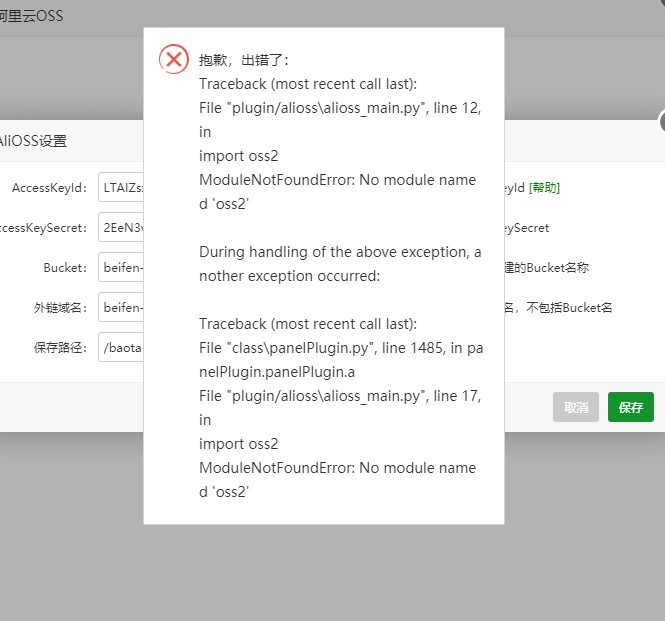Image resolution: width=665 pixels, height=621 pixels.
Task: Click the red error X icon
Action: (x=174, y=59)
